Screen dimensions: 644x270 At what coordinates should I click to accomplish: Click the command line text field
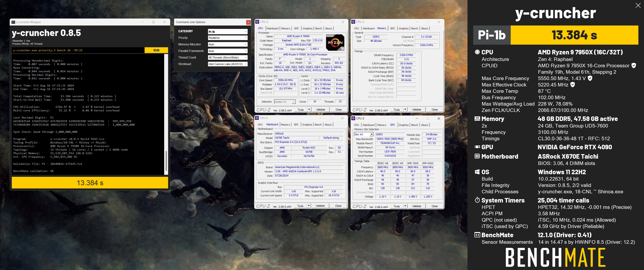click(78, 50)
